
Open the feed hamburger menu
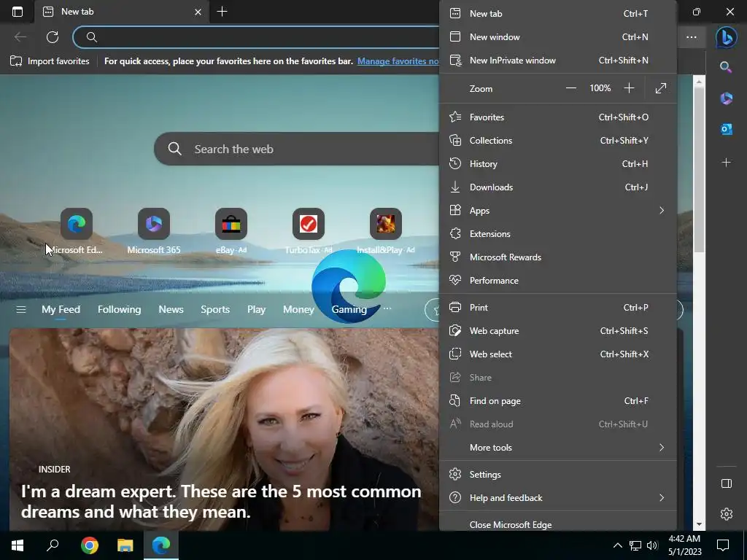(21, 309)
